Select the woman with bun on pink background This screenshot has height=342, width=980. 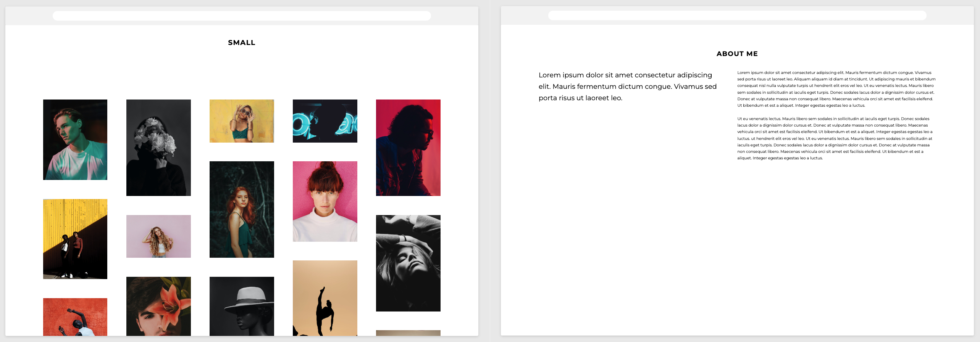click(325, 201)
